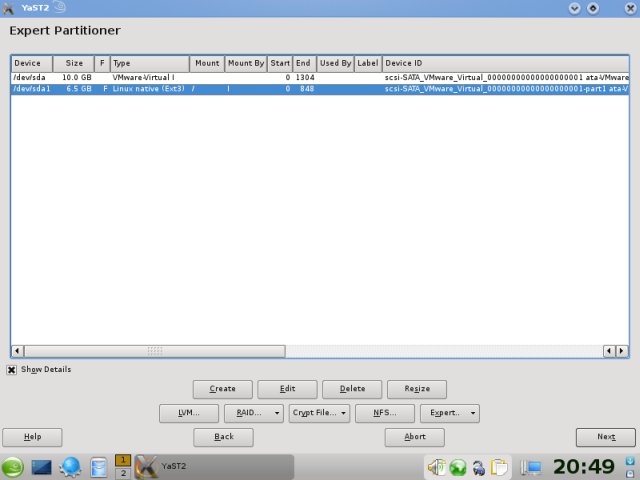The height and width of the screenshot is (480, 640).
Task: Click the Resize button
Action: coord(417,389)
